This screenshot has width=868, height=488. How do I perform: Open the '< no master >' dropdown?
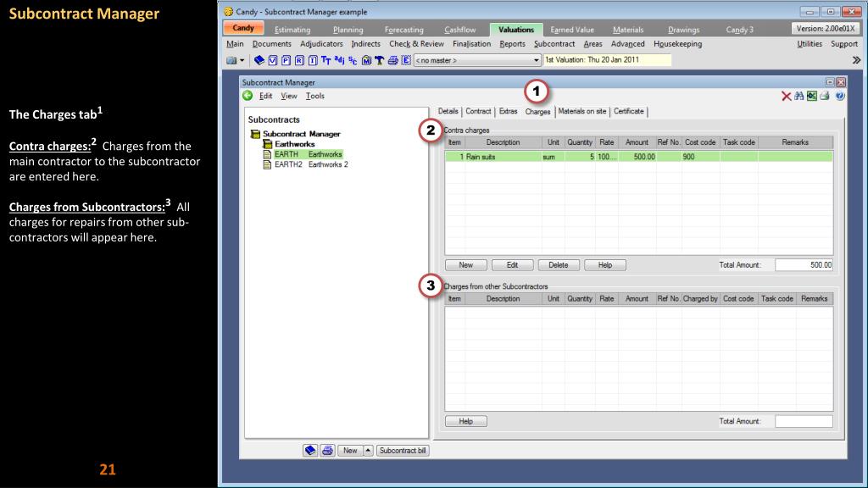point(477,60)
